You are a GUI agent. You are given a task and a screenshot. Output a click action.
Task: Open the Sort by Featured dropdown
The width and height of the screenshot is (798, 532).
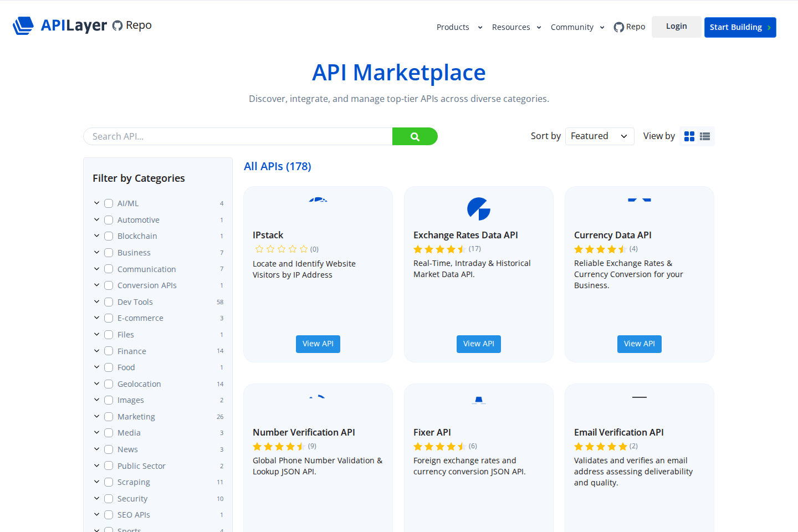coord(600,136)
